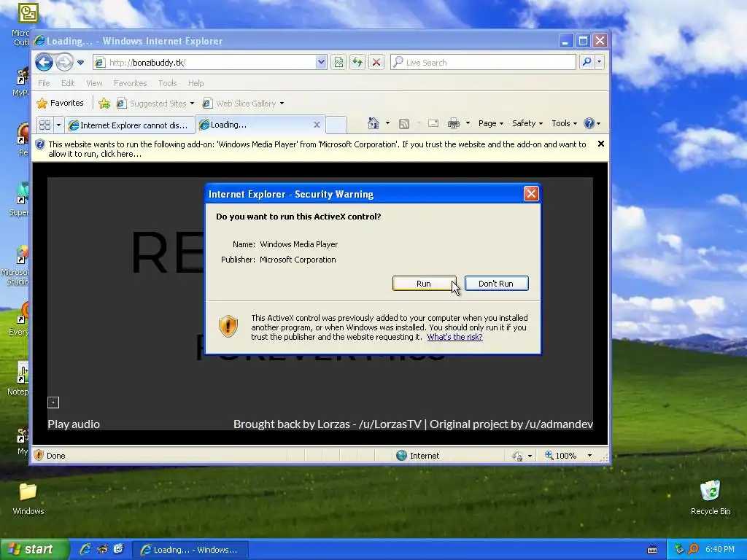Open the View menu
The width and height of the screenshot is (747, 560).
coord(94,83)
